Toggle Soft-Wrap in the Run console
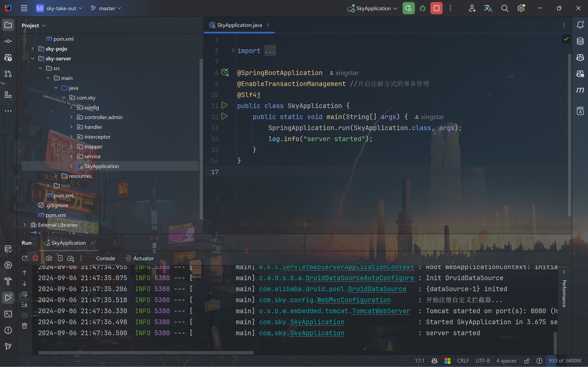Screen dimensions: 588x367 (24, 294)
